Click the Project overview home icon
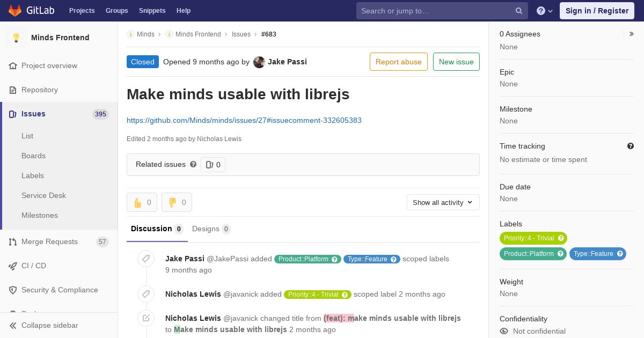 [13, 65]
